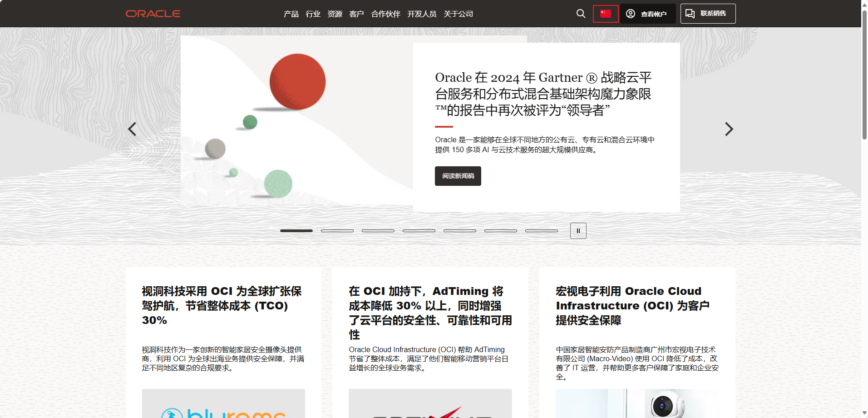This screenshot has height=418, width=868.
Task: Pause the carousel autoplay
Action: pyautogui.click(x=578, y=231)
